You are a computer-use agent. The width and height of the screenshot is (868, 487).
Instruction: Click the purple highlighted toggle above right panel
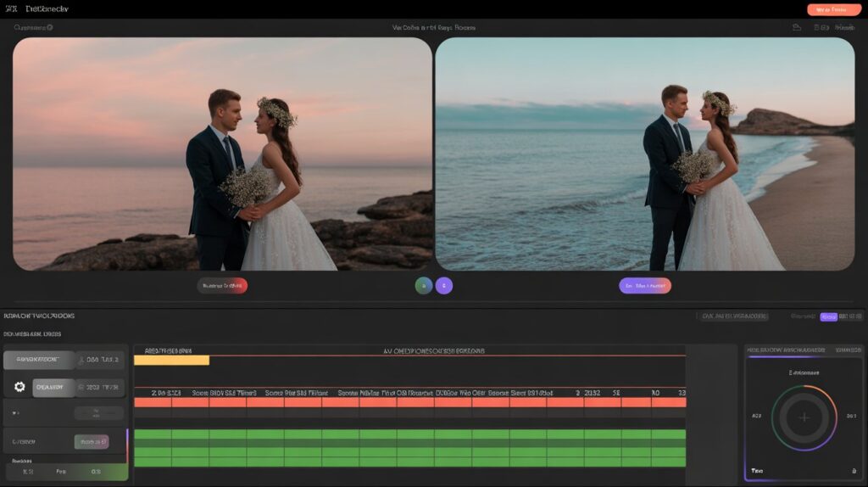click(828, 316)
